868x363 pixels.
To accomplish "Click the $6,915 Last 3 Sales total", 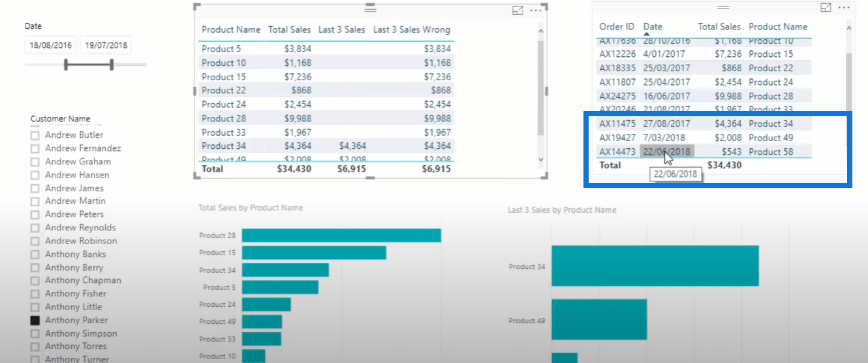I will 351,168.
